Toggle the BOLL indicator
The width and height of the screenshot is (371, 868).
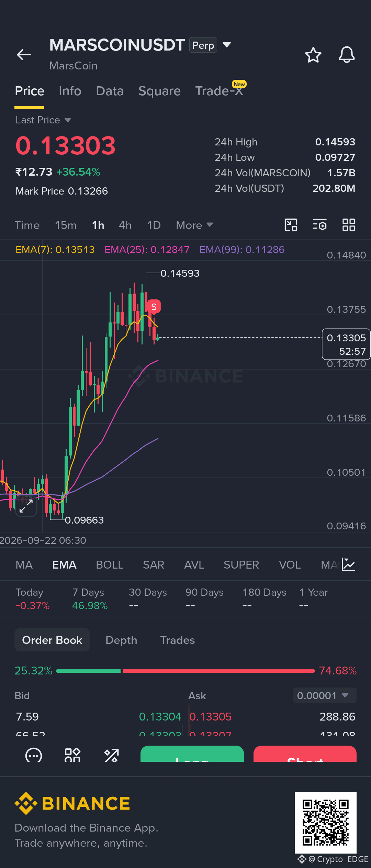pyautogui.click(x=110, y=565)
